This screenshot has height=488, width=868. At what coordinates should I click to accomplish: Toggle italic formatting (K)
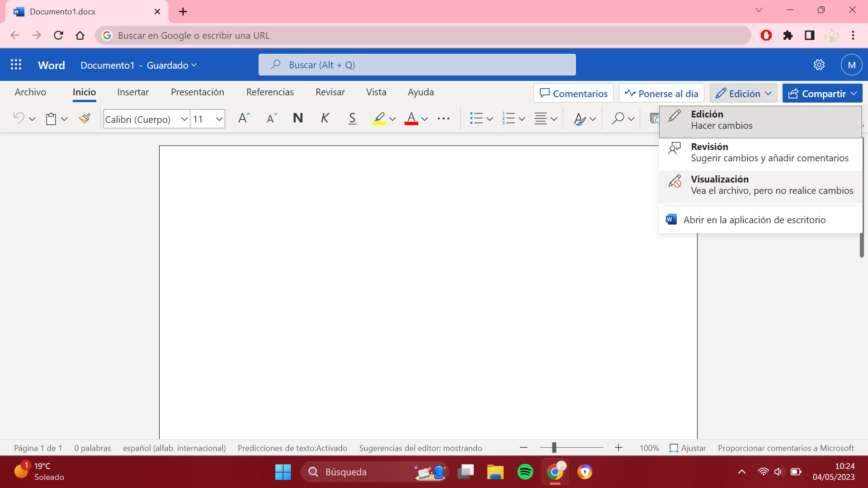click(325, 118)
